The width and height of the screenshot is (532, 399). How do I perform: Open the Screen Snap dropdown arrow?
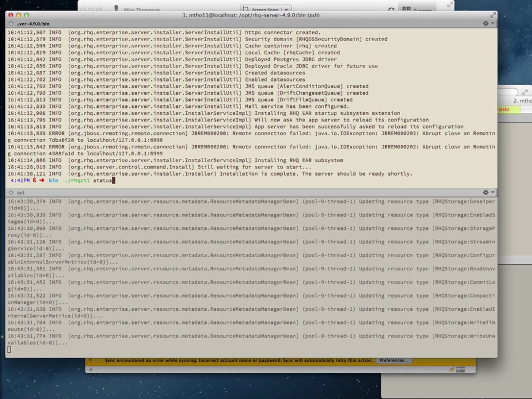pyautogui.click(x=286, y=9)
